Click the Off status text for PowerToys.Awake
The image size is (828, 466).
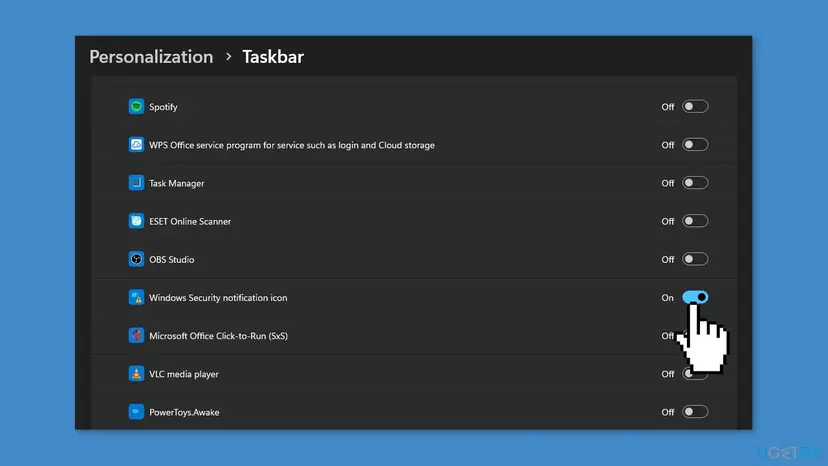pyautogui.click(x=667, y=412)
